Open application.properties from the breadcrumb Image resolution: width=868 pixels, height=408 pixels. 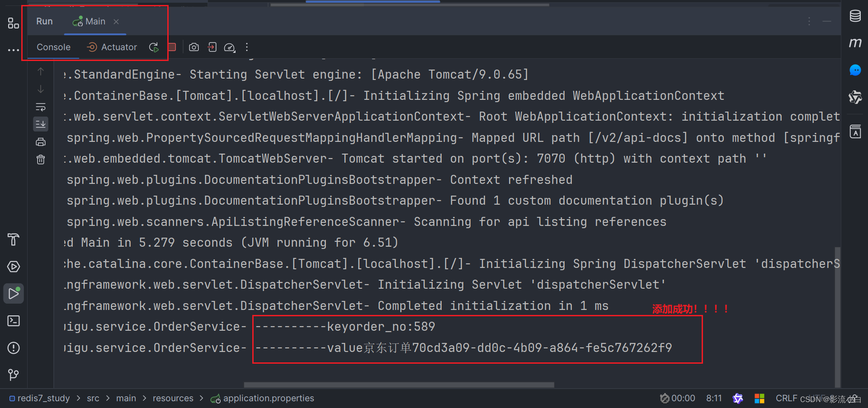pos(269,398)
